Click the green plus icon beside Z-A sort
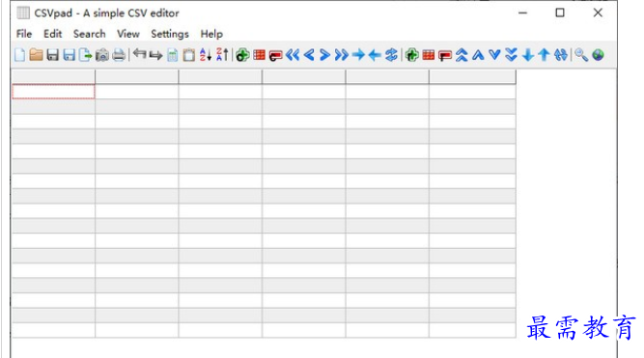Image resolution: width=644 pixels, height=358 pixels. click(x=242, y=55)
